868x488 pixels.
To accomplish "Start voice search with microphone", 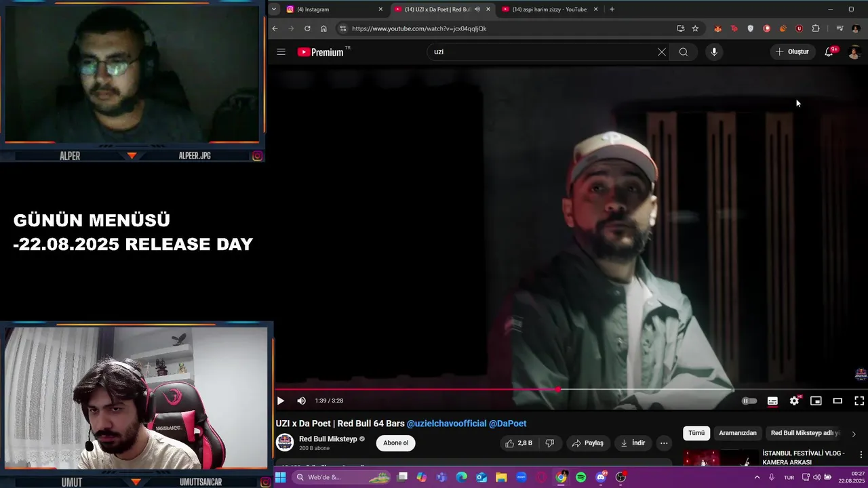I will click(x=714, y=52).
